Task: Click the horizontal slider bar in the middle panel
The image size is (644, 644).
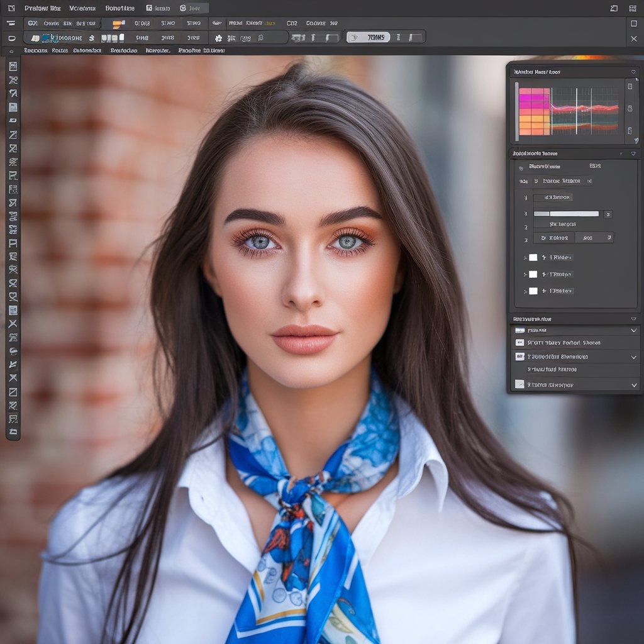Action: [566, 214]
